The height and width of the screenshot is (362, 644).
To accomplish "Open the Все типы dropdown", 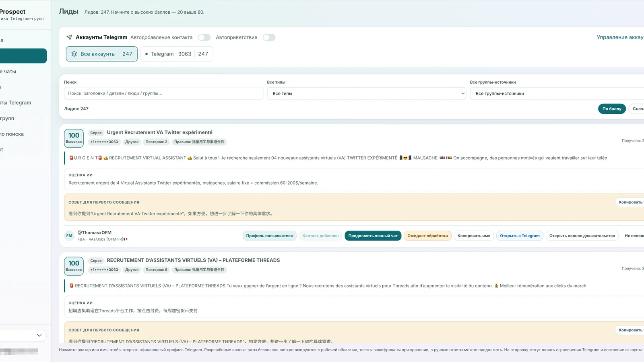I will [367, 93].
